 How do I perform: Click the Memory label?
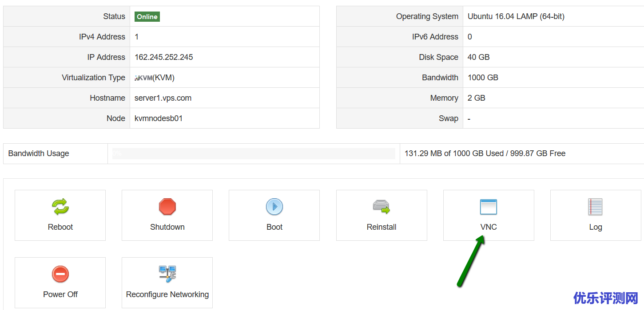[x=444, y=98]
